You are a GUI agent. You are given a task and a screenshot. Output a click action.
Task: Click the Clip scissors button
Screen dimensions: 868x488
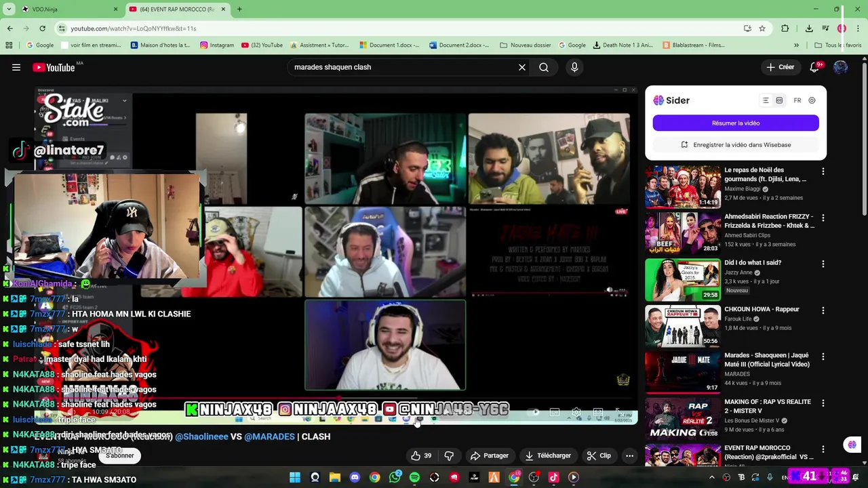coord(599,455)
